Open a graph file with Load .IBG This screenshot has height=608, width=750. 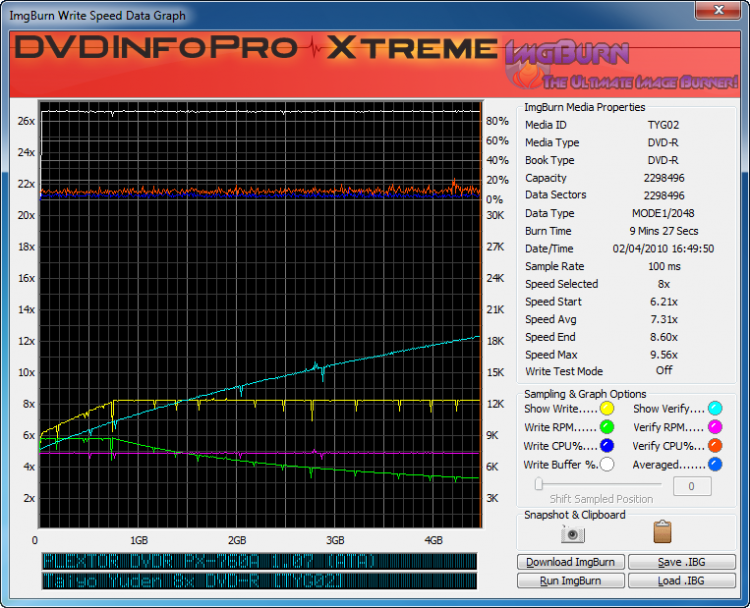click(682, 580)
